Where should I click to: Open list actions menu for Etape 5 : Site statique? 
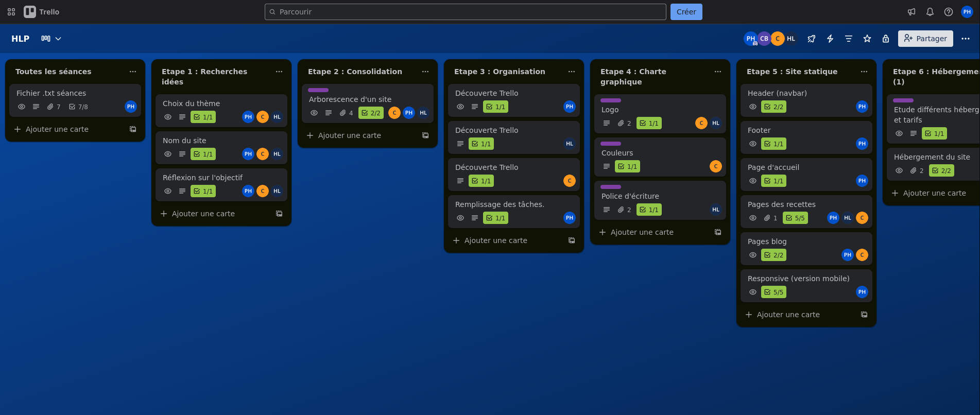coord(864,72)
